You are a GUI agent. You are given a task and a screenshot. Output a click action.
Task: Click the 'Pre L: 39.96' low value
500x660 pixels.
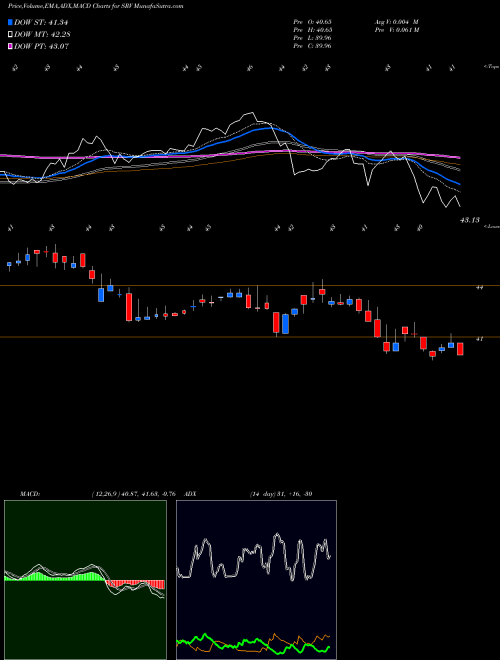coord(312,38)
